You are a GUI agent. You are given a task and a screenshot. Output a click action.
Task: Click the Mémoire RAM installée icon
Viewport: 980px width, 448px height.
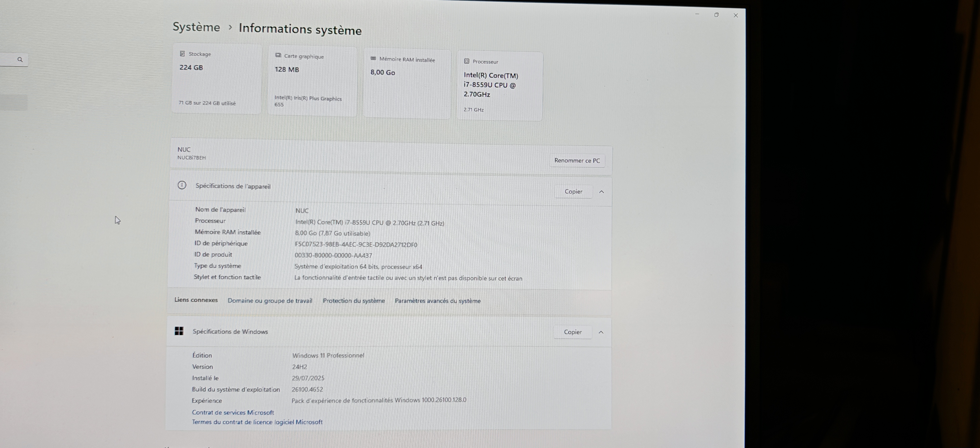point(373,59)
